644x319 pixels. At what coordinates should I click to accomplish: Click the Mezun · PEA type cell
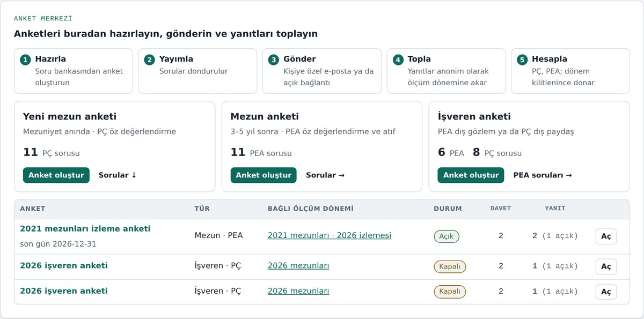tap(218, 235)
